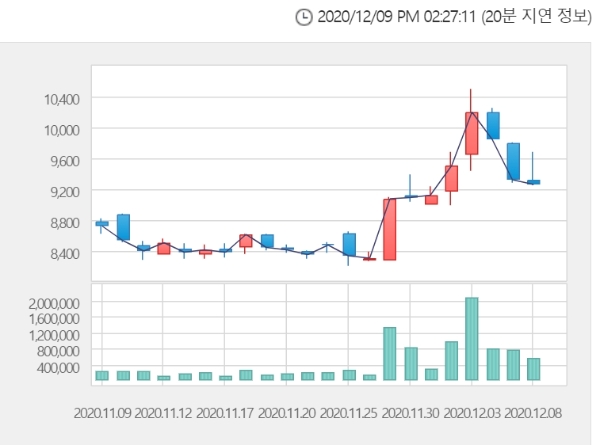The width and height of the screenshot is (600, 445).
Task: Select the 2020.12.08 date label
Action: point(533,412)
